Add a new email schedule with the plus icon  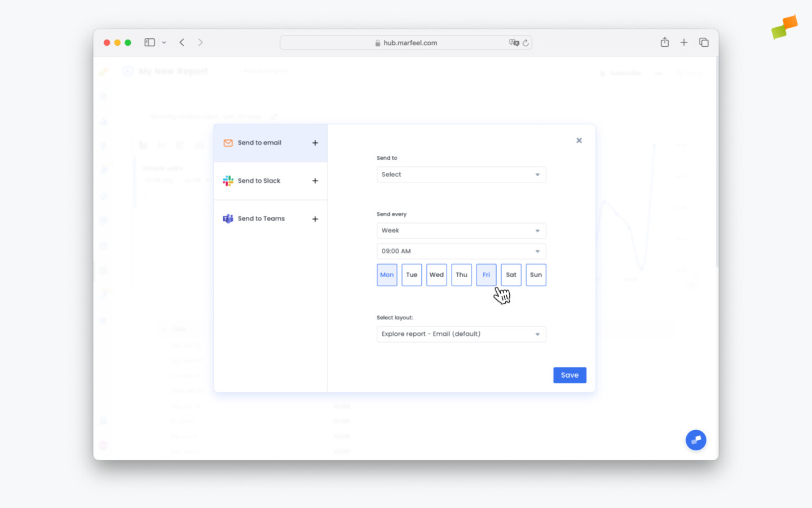click(315, 143)
